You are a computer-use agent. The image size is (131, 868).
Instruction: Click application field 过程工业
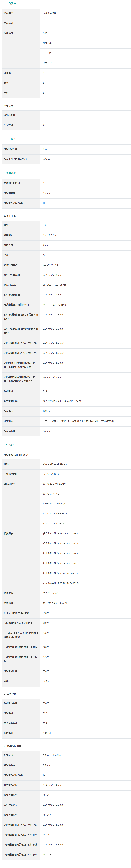click(x=47, y=63)
